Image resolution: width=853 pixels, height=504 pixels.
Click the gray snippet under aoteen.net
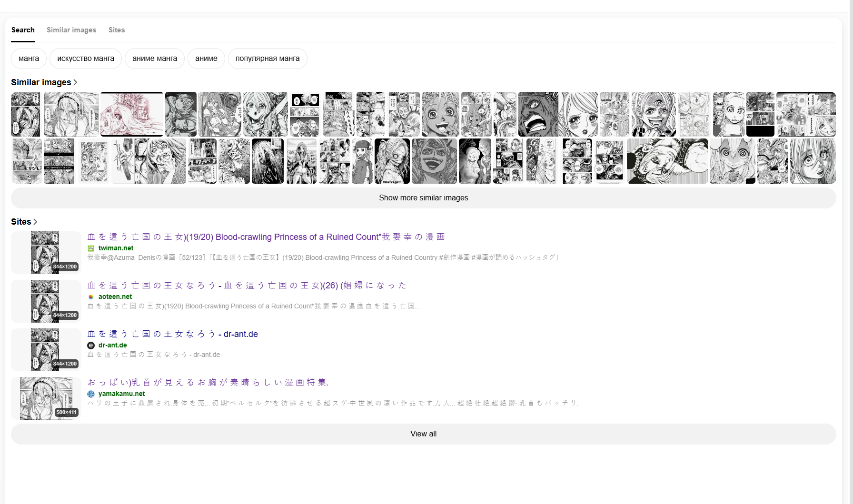click(x=254, y=306)
